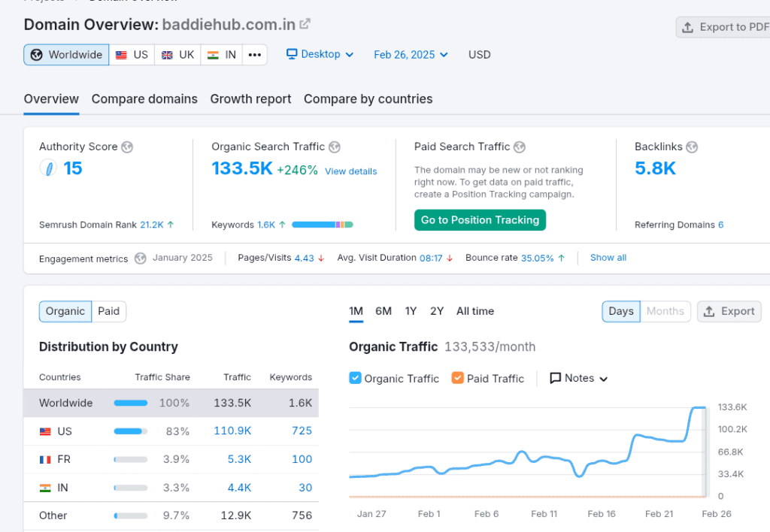Select Worldwide database
This screenshot has width=770, height=532.
pos(66,54)
